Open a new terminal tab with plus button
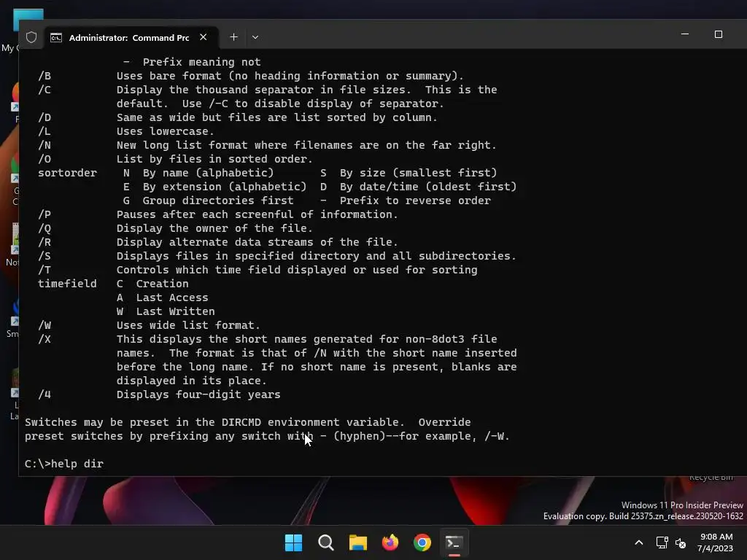 (x=233, y=37)
